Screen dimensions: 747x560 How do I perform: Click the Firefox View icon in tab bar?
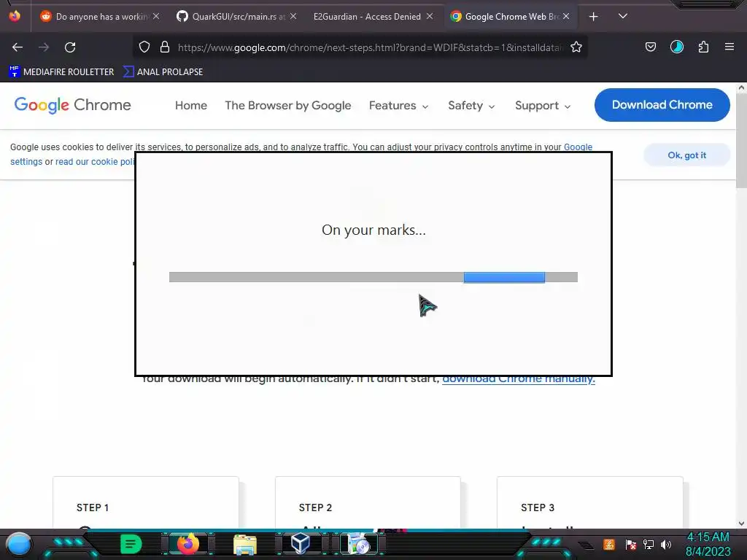(15, 16)
